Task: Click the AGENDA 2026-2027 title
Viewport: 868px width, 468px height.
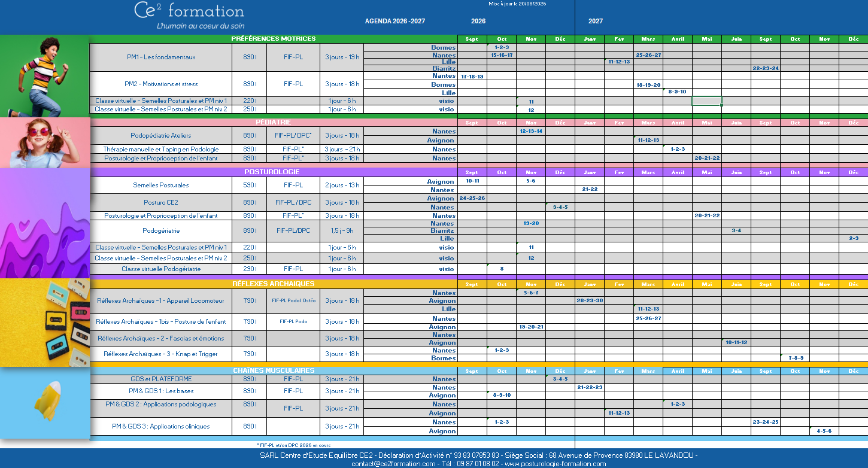Action: [395, 21]
